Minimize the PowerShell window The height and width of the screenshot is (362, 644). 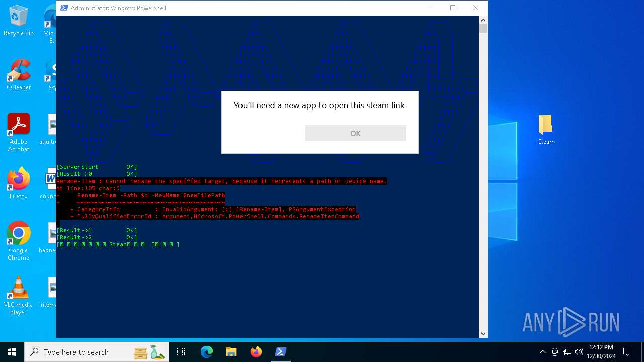[430, 8]
